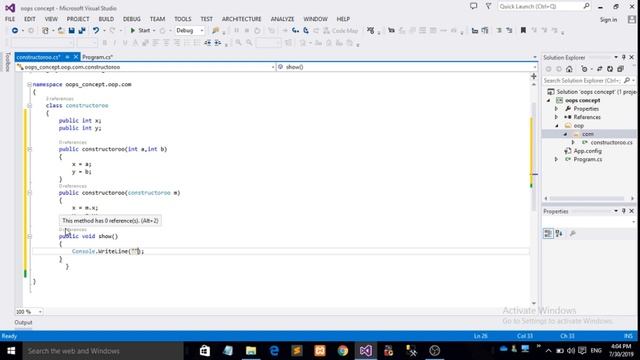Open the Toolbox side tab
640x360 pixels.
7,62
